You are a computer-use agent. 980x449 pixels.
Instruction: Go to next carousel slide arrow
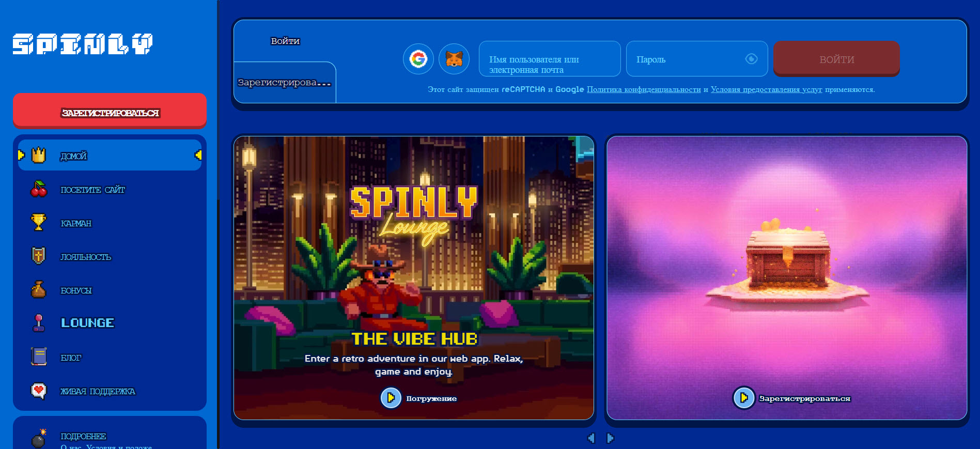[610, 438]
